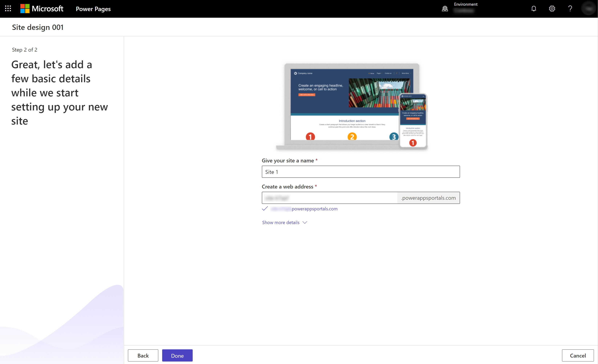Click the Done button
598x364 pixels.
click(x=177, y=355)
